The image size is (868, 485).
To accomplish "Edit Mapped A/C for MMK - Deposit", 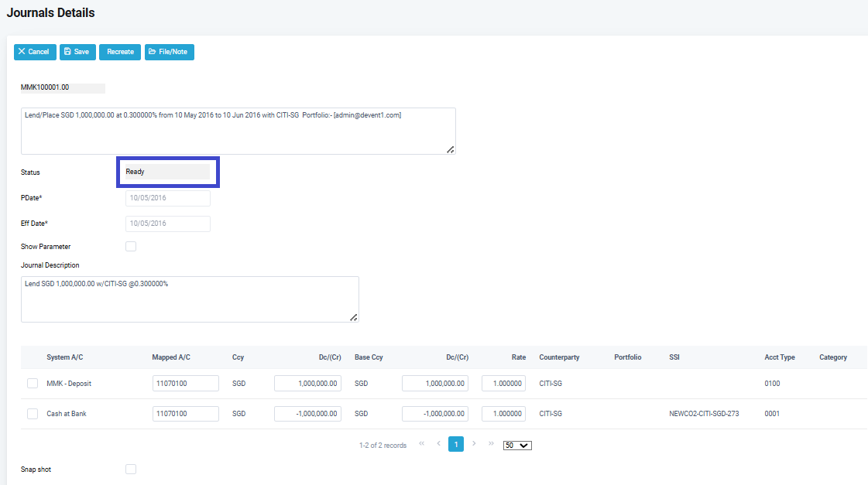I will pos(186,384).
